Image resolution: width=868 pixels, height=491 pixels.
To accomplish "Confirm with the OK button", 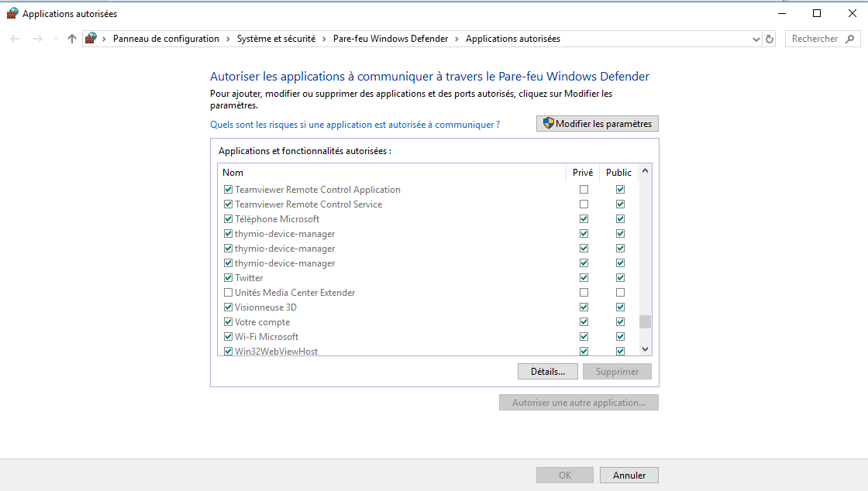I will 565,475.
